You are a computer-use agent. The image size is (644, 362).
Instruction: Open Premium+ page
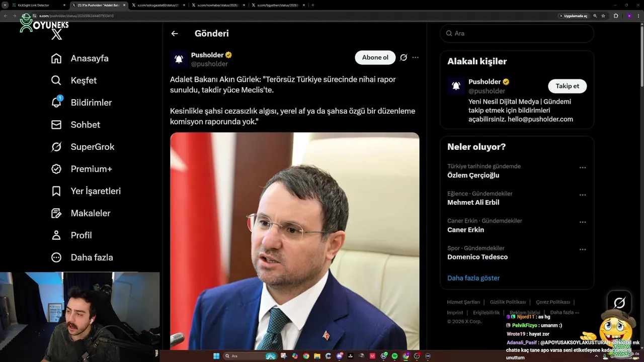[x=82, y=169]
